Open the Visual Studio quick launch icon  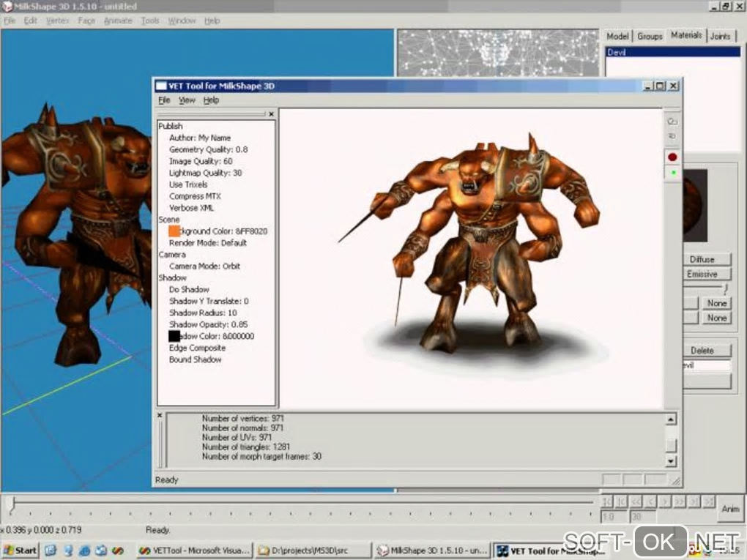pyautogui.click(x=118, y=550)
